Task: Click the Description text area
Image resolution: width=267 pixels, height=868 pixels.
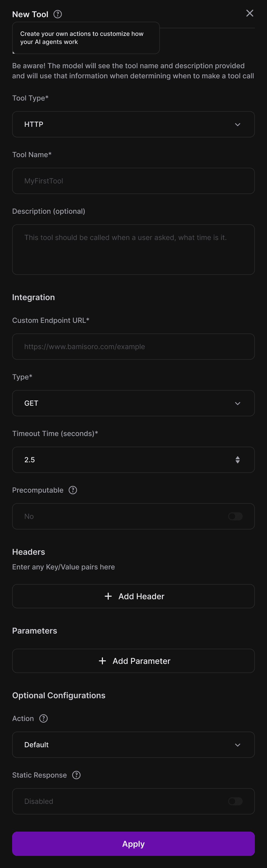Action: tap(133, 250)
